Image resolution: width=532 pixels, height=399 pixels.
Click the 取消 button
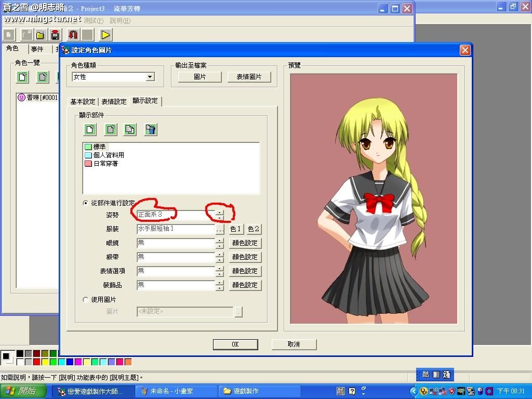tap(294, 344)
